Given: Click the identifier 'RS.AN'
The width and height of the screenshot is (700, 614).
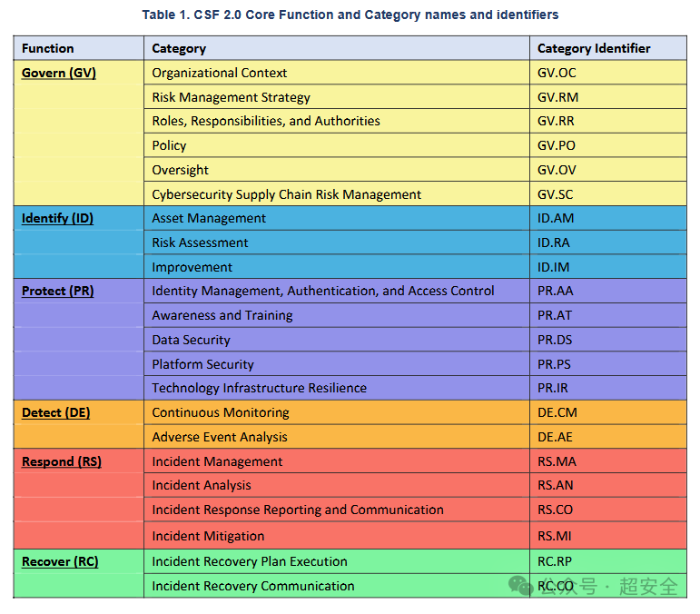Looking at the screenshot, I should (x=556, y=485).
